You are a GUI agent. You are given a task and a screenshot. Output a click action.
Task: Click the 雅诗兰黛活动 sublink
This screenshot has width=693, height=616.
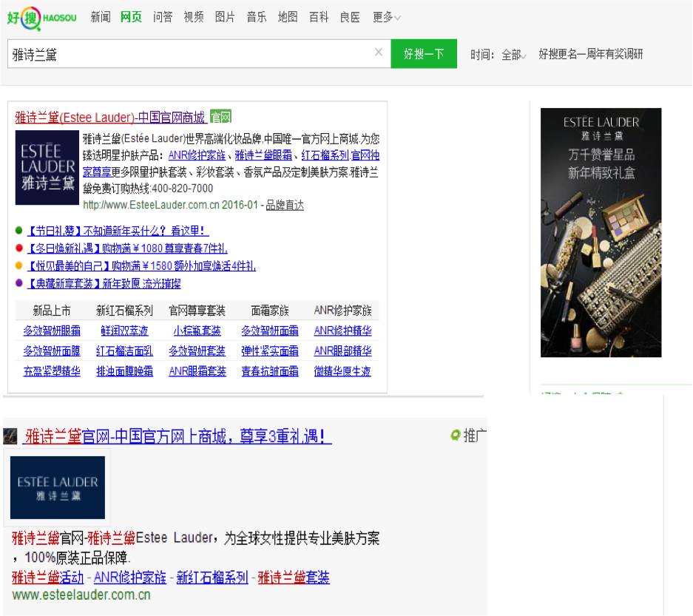point(48,577)
